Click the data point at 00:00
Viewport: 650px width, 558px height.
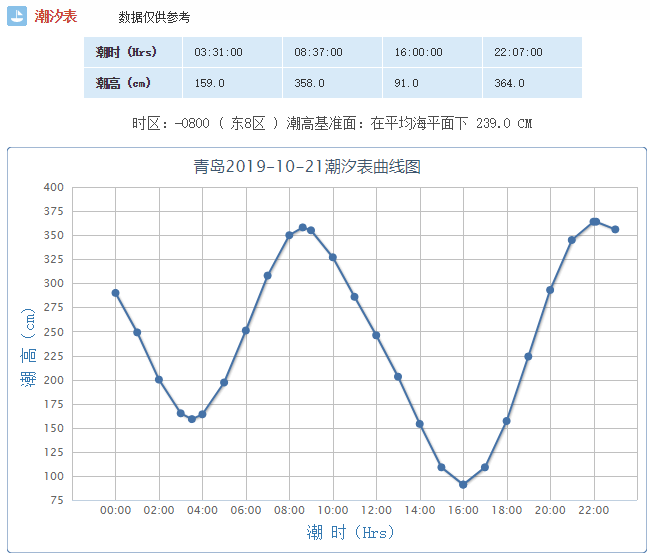tap(116, 293)
